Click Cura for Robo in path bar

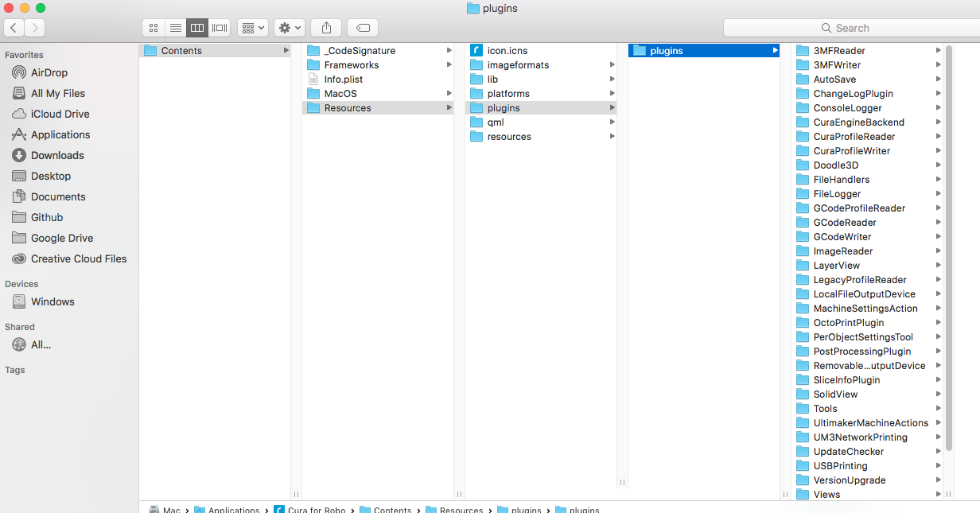point(309,510)
